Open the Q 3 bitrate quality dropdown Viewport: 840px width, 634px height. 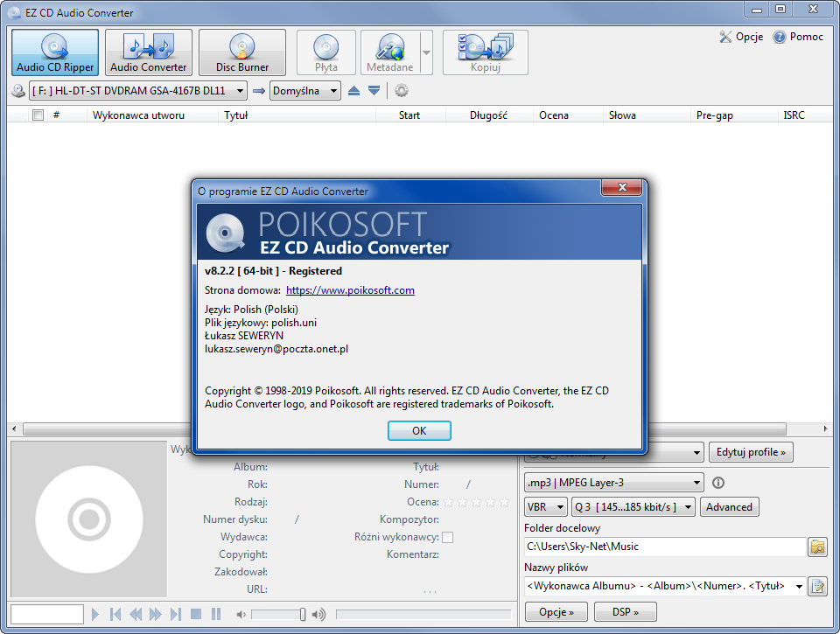(633, 506)
